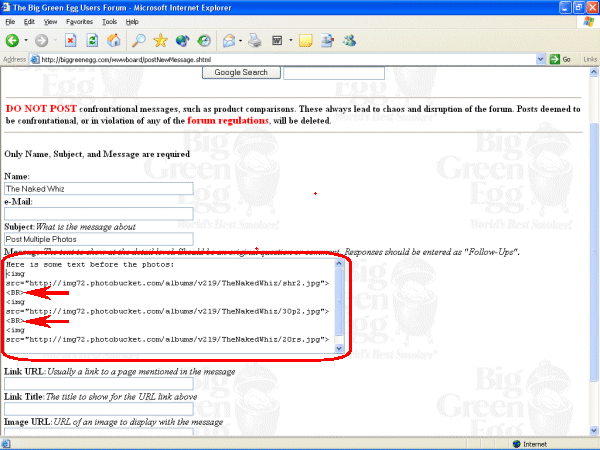Focus the Google search text box
This screenshot has height=450, width=600.
point(334,73)
